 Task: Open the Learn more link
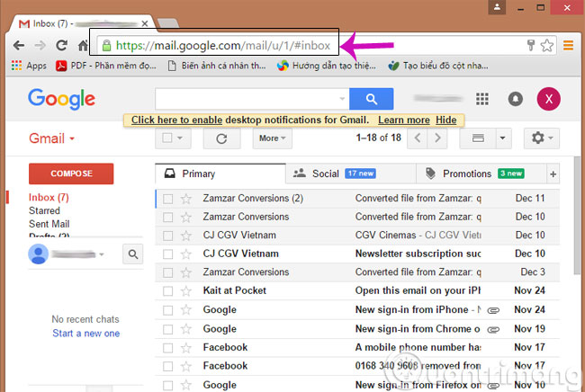coord(404,120)
